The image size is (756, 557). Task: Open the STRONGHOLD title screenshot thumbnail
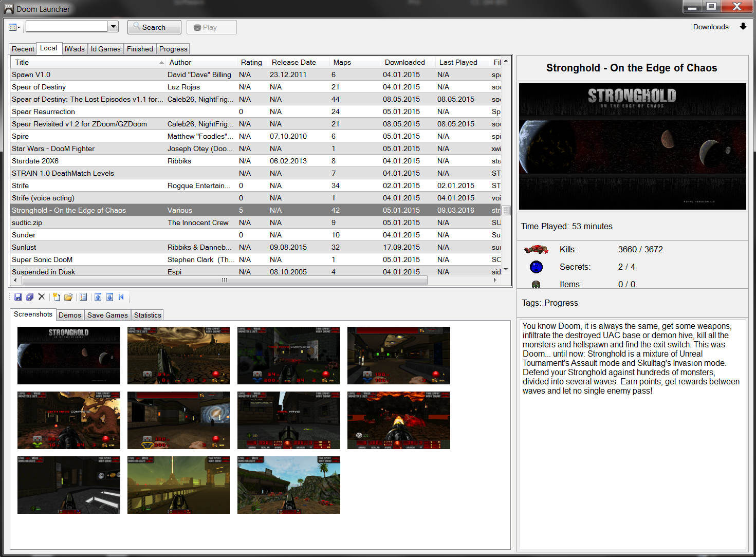[x=69, y=356]
